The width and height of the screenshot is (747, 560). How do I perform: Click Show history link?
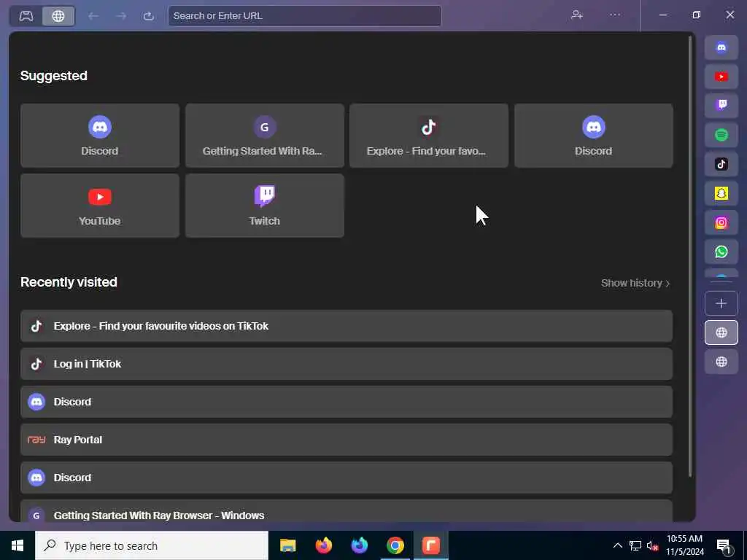click(635, 284)
